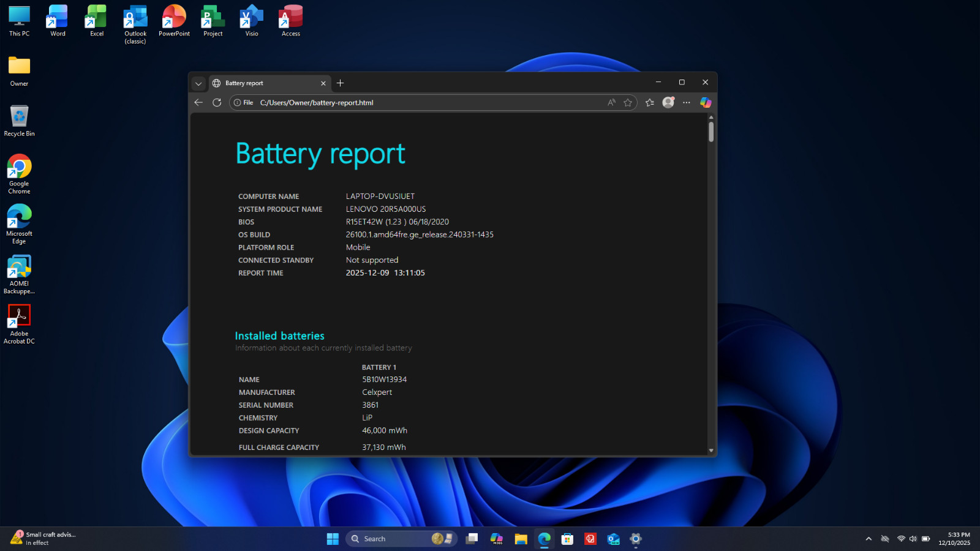Select the Battery report heading text
The width and height of the screenshot is (980, 551).
point(320,154)
